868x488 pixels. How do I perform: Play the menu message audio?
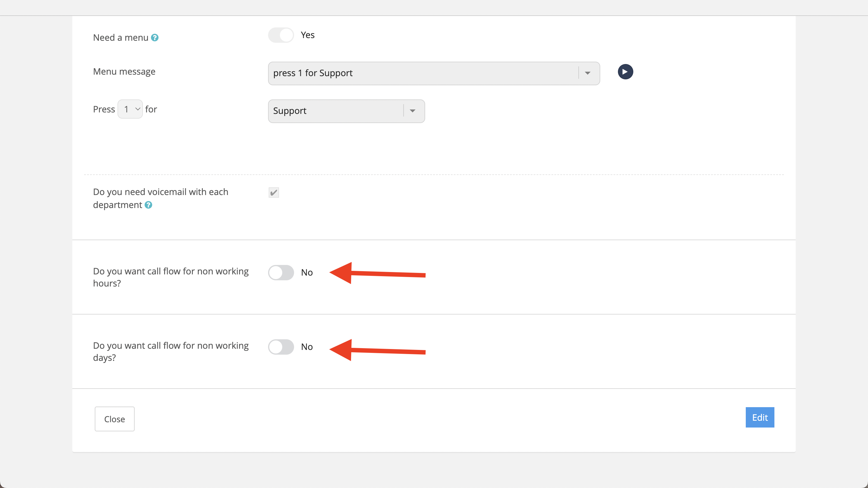coord(625,72)
